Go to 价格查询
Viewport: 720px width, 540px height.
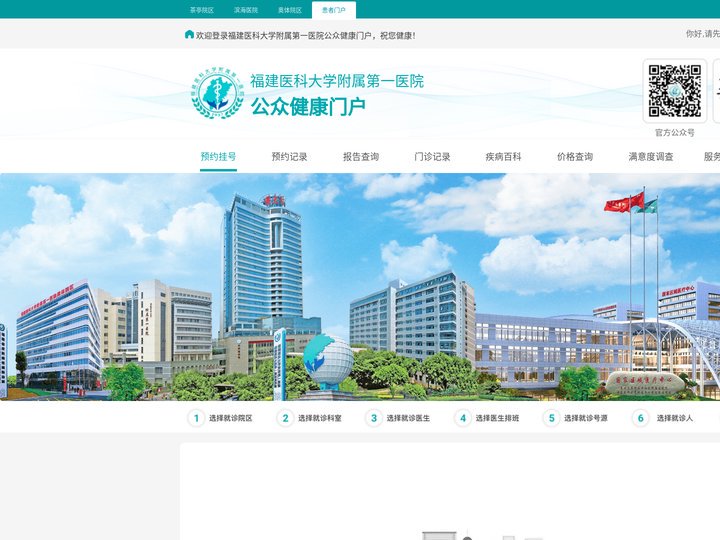click(575, 157)
